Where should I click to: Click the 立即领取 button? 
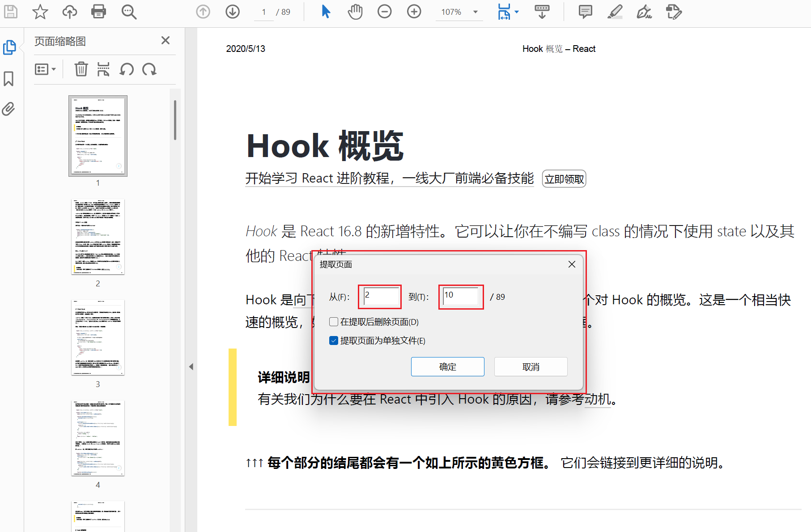pos(564,179)
